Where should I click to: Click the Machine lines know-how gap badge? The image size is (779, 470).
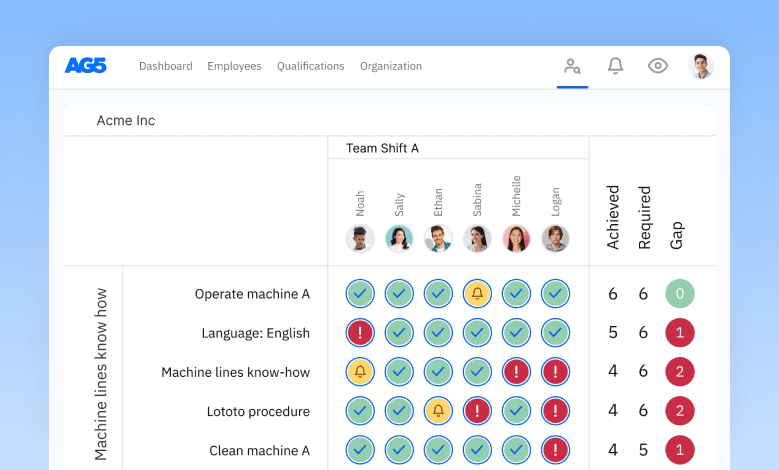click(680, 372)
